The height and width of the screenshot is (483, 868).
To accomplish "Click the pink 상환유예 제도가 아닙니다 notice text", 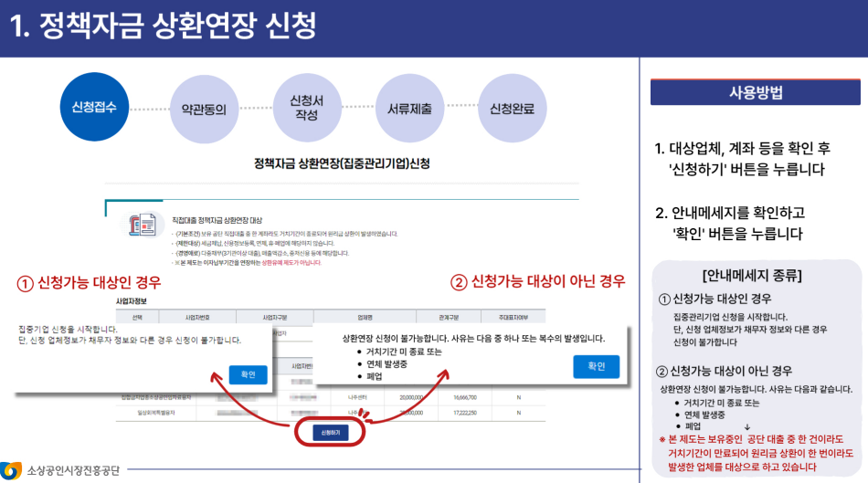I will tap(291, 263).
